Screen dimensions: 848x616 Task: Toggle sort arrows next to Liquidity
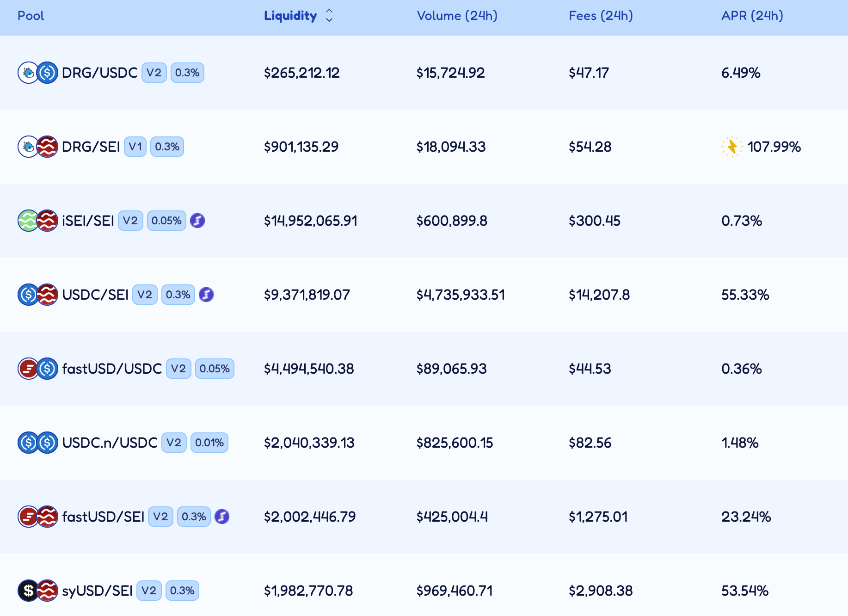tap(329, 16)
